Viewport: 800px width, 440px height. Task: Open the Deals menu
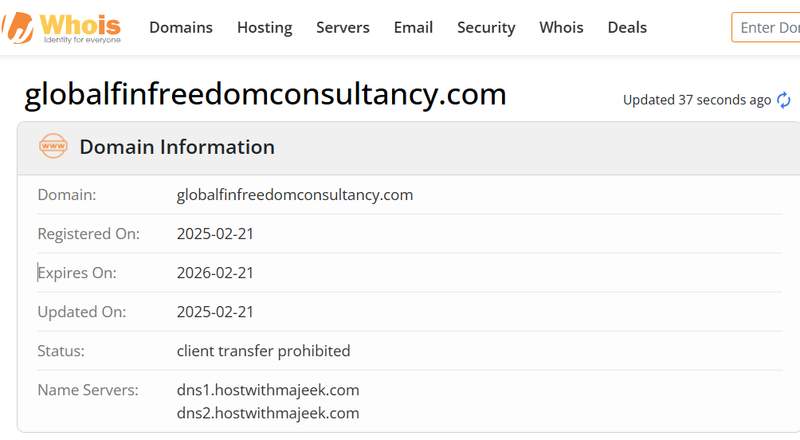[x=627, y=28]
